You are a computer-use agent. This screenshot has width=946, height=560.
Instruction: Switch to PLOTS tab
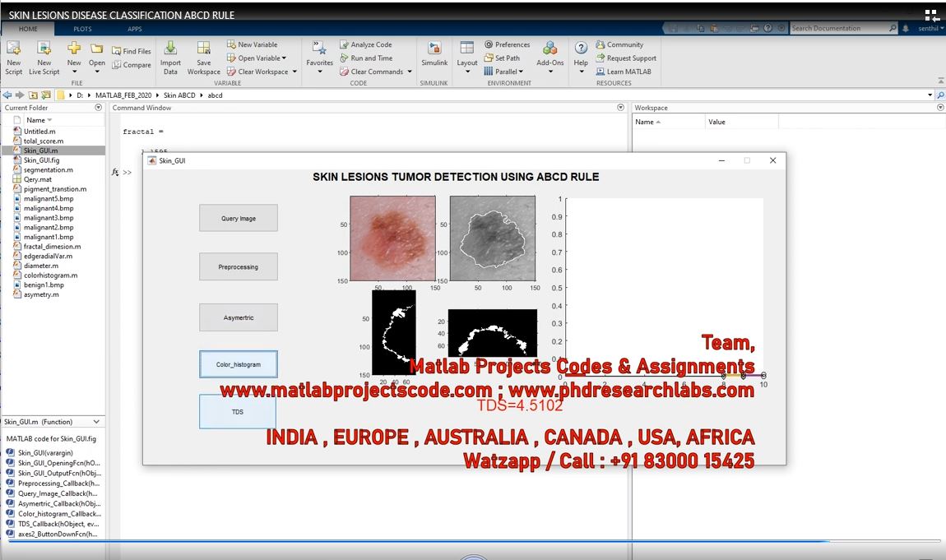82,28
